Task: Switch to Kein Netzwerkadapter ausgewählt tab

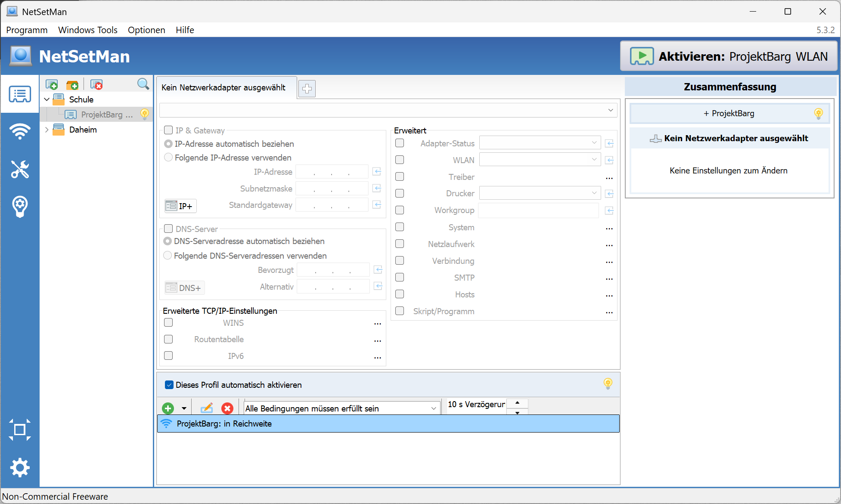Action: (223, 87)
